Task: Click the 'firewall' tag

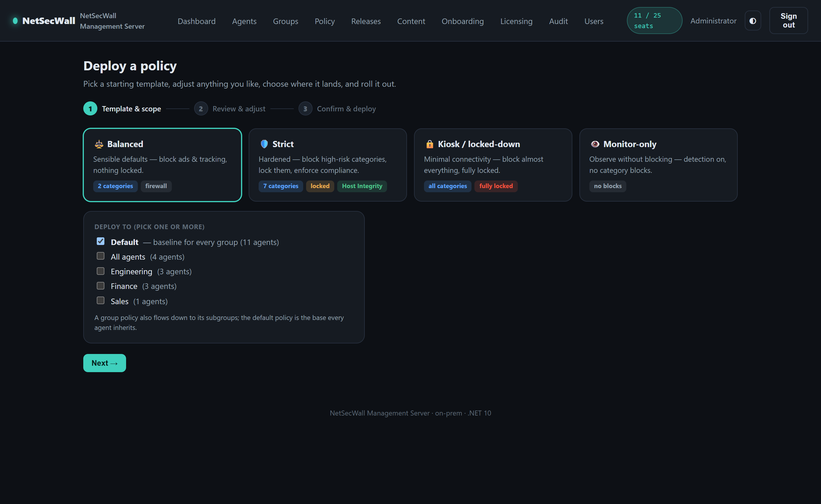Action: coord(156,186)
